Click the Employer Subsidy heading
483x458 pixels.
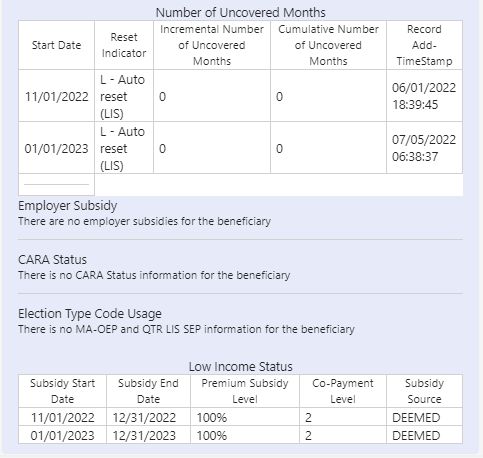(x=68, y=206)
